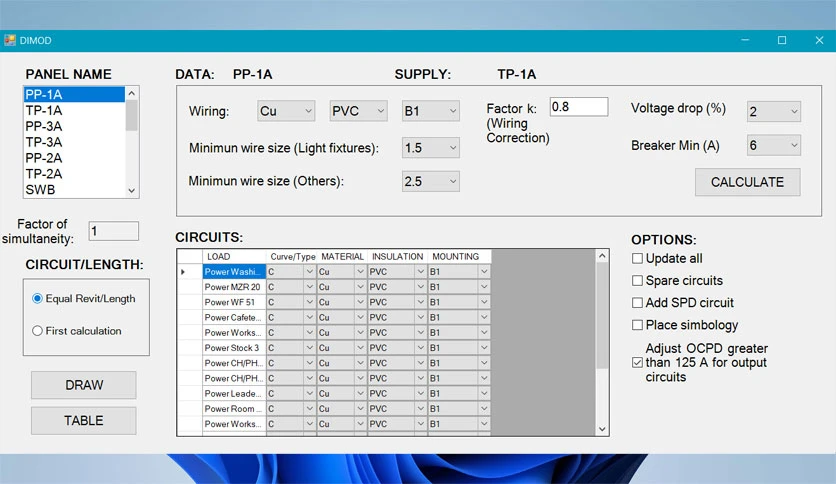Open the Voltage drop percent dropdown
The height and width of the screenshot is (484, 836).
pos(774,111)
